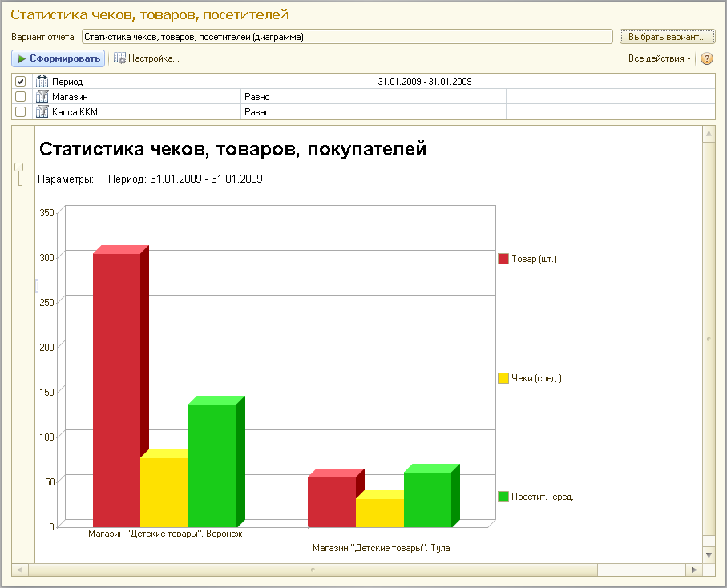Click the help question mark icon

pos(707,58)
